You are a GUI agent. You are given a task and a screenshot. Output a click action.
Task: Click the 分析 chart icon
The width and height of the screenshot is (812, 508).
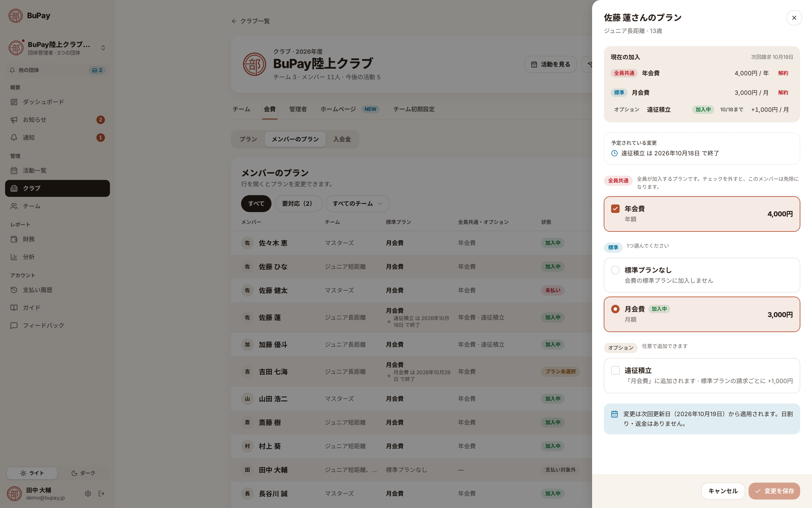pyautogui.click(x=14, y=257)
